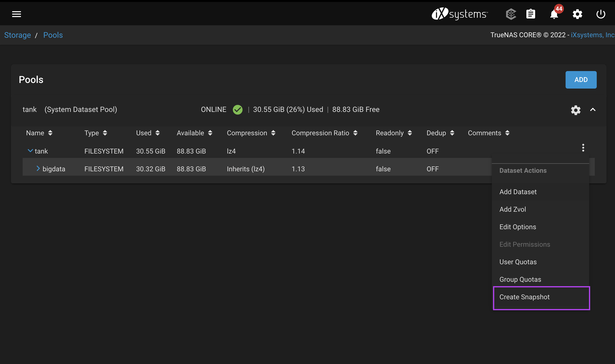Follow the Storage breadcrumb link
The image size is (615, 364).
tap(18, 35)
